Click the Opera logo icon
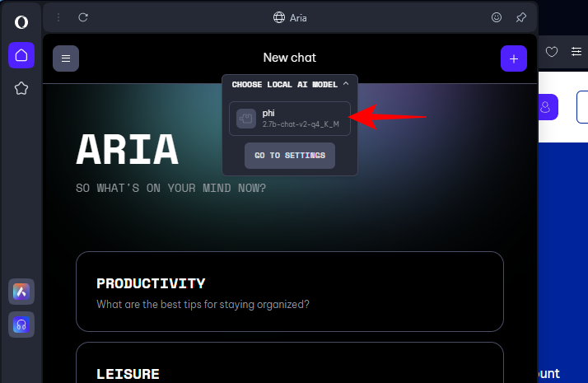The width and height of the screenshot is (588, 383). tap(21, 22)
